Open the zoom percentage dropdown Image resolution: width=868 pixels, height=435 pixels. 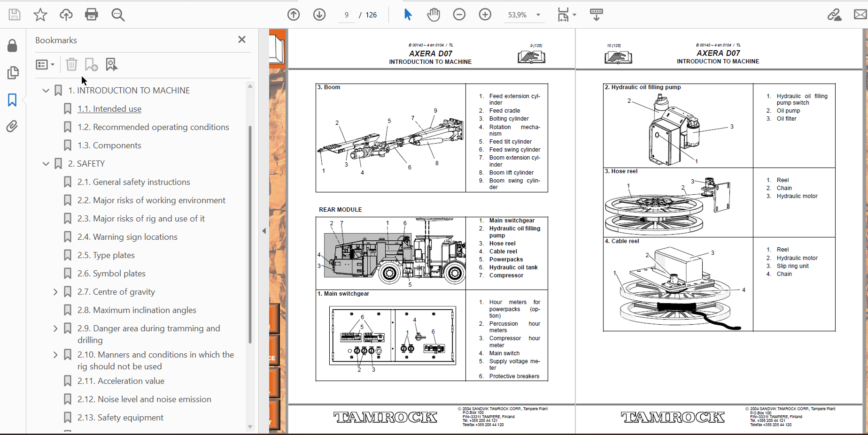click(538, 15)
